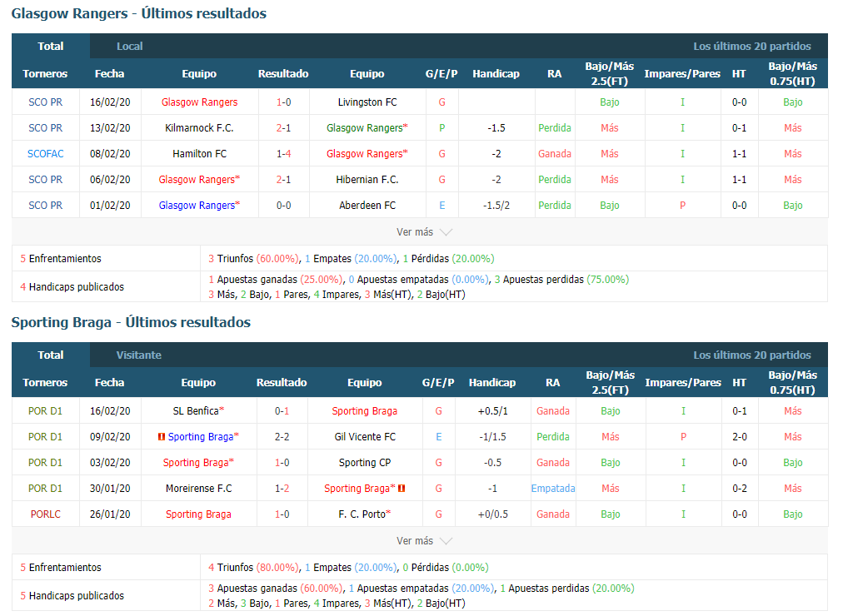This screenshot has width=848, height=616.
Task: Click the 2-2 result in the Gil Vicente row
Action: [x=282, y=437]
